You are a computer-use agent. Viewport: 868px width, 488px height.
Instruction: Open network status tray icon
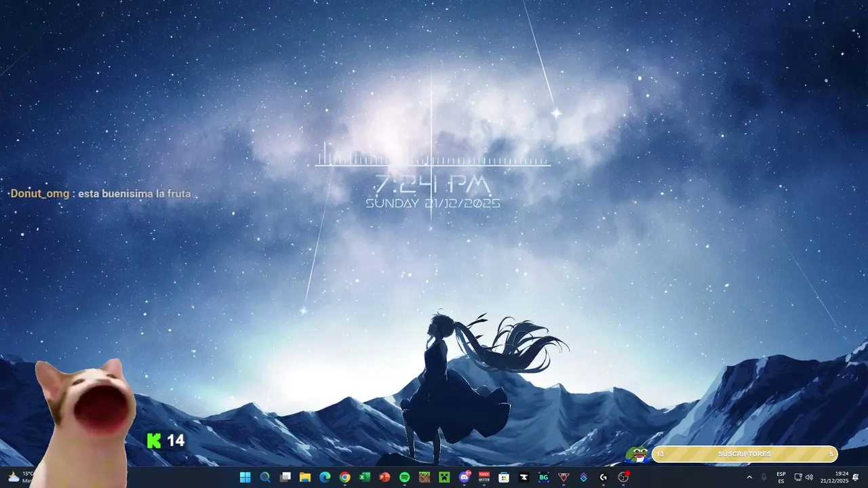(x=798, y=477)
